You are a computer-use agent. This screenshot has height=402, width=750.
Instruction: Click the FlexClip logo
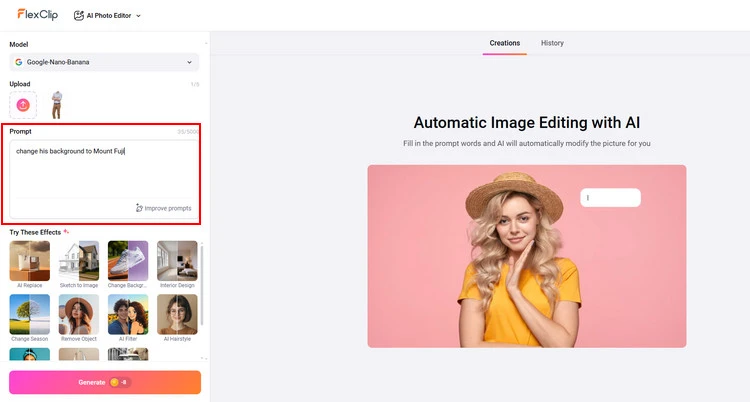click(x=36, y=15)
